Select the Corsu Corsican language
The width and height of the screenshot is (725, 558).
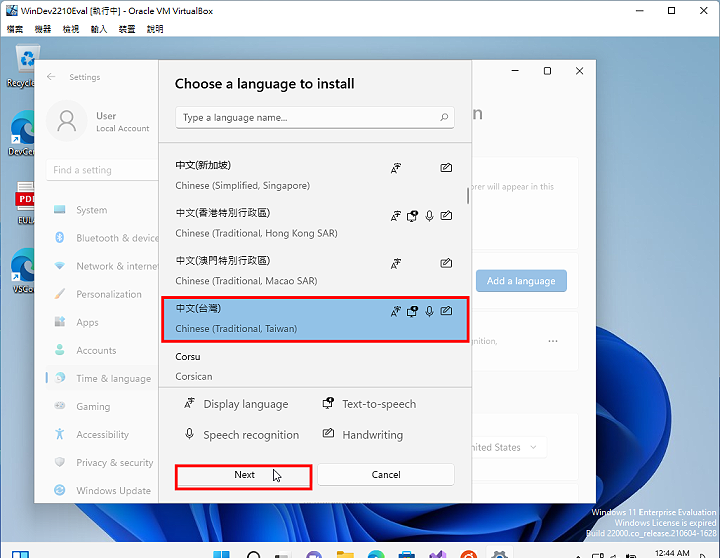(314, 367)
